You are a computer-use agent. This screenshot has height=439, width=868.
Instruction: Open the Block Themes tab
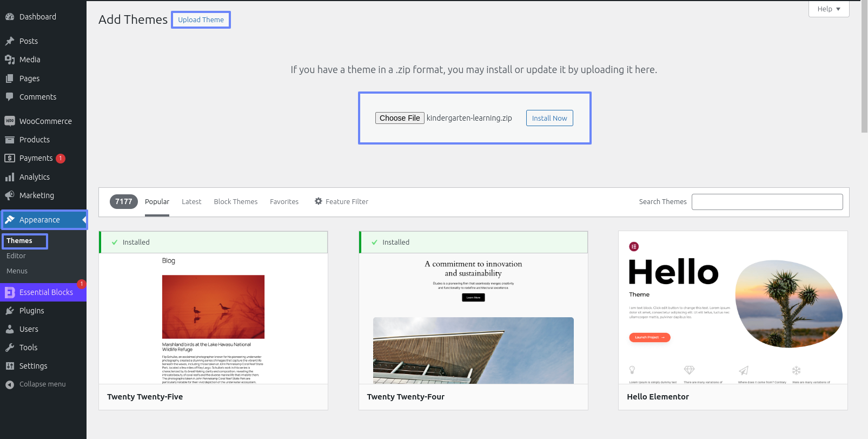(236, 202)
